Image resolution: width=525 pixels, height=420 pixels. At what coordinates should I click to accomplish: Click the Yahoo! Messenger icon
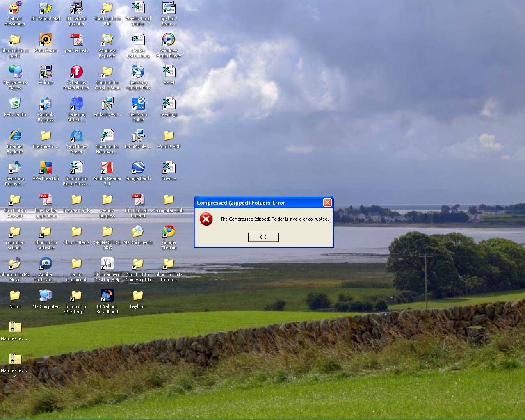point(15,8)
